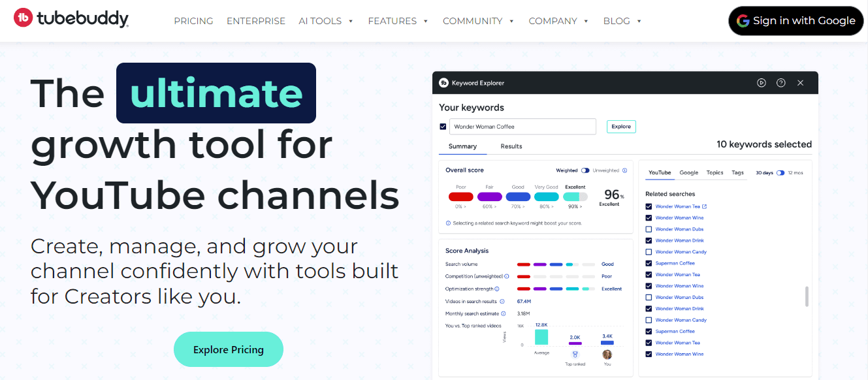
Task: Click the play tutorial icon in Keyword Explorer header
Action: tap(762, 83)
